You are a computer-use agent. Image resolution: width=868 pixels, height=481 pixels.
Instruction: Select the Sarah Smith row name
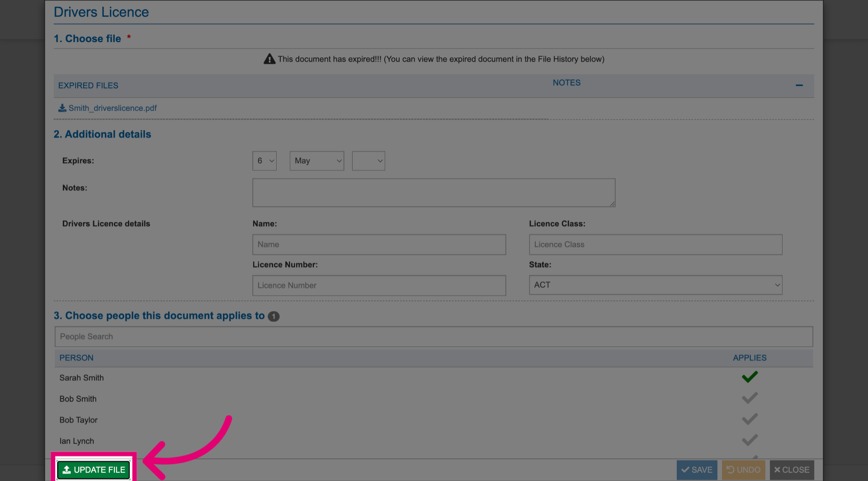[81, 378]
